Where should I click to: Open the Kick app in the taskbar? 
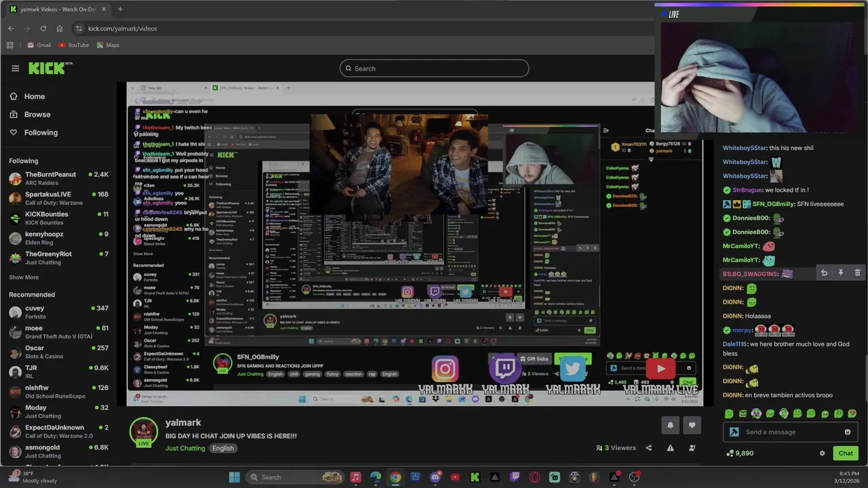pyautogui.click(x=475, y=477)
